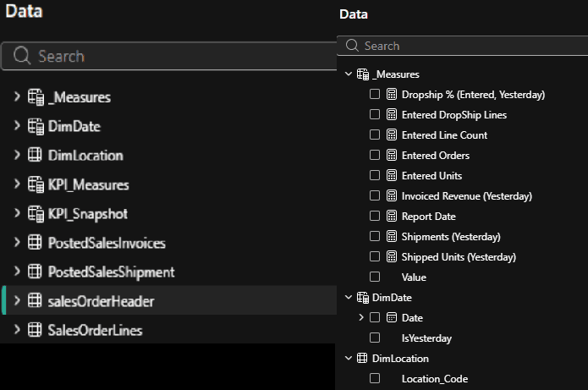Screen dimensions: 588x390
Task: Click the PostedSalesShipment table icon
Action: 35,272
